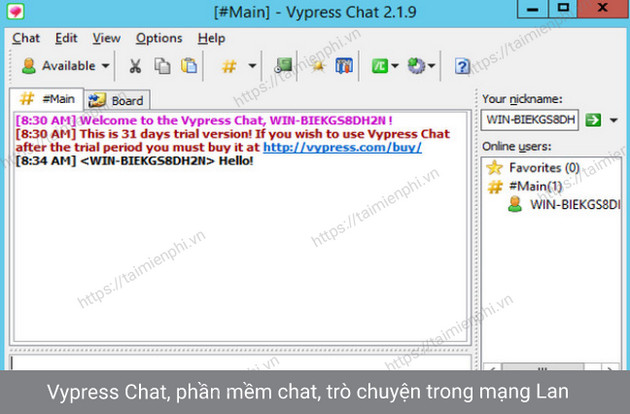Click the green chalkboard message icon
Image resolution: width=630 pixels, height=414 pixels.
(x=284, y=66)
